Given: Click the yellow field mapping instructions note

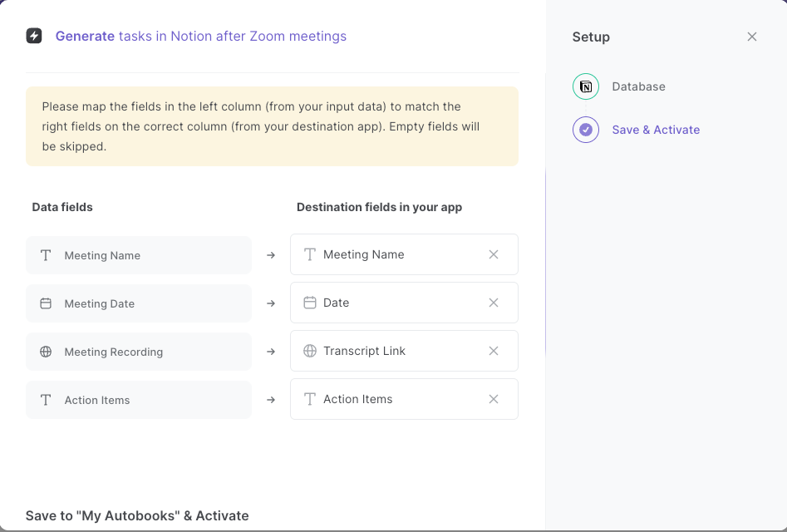Looking at the screenshot, I should pyautogui.click(x=272, y=126).
